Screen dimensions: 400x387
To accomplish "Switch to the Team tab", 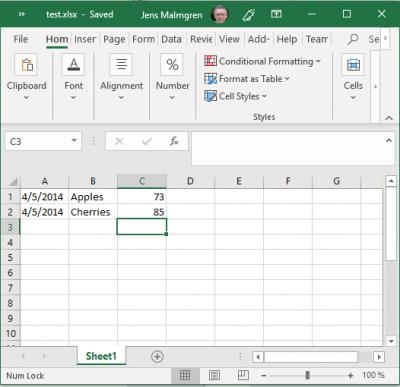I will point(317,39).
